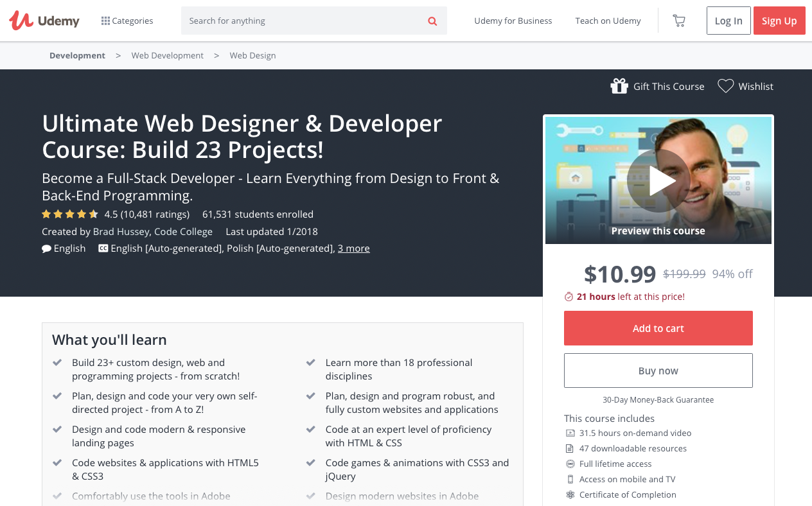Click 'Certificate of Completion' text
Viewport: 812px width, 506px height.
(628, 494)
